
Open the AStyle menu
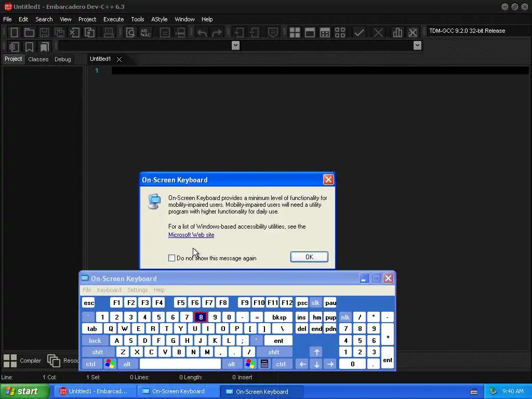[x=159, y=19]
